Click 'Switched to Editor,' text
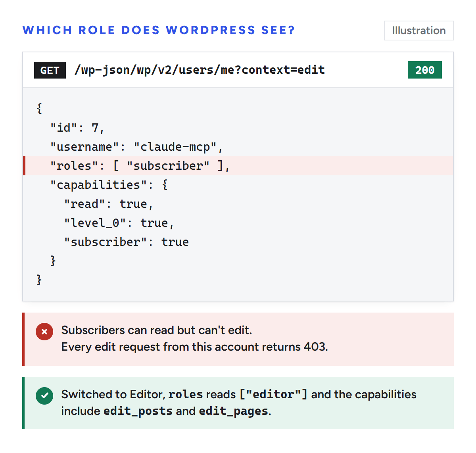 pos(113,394)
